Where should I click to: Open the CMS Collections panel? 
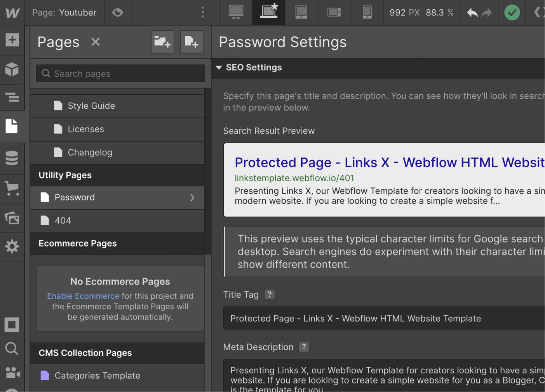coord(12,158)
